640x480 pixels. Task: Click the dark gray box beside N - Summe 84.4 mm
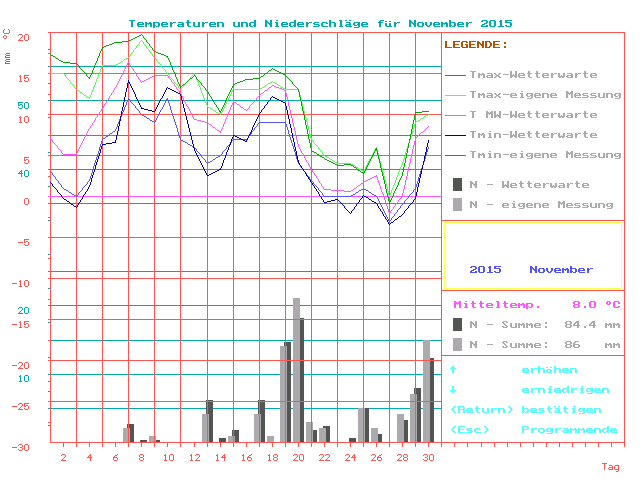click(x=458, y=324)
